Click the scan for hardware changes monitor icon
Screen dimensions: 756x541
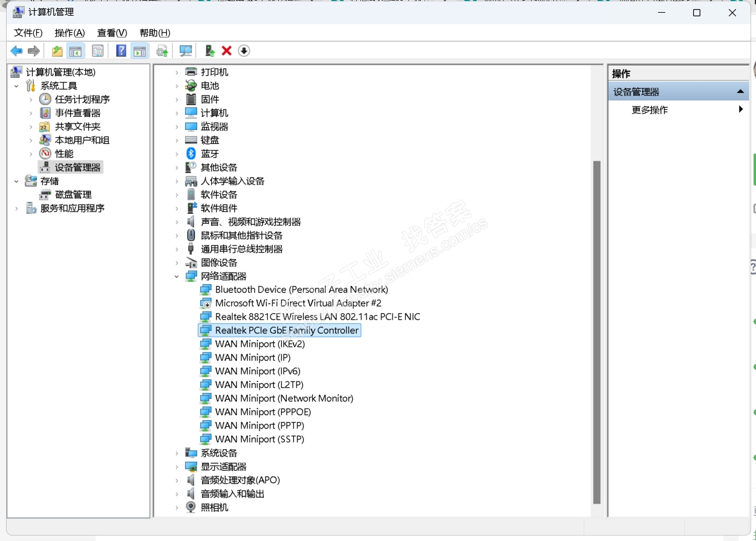pos(186,51)
